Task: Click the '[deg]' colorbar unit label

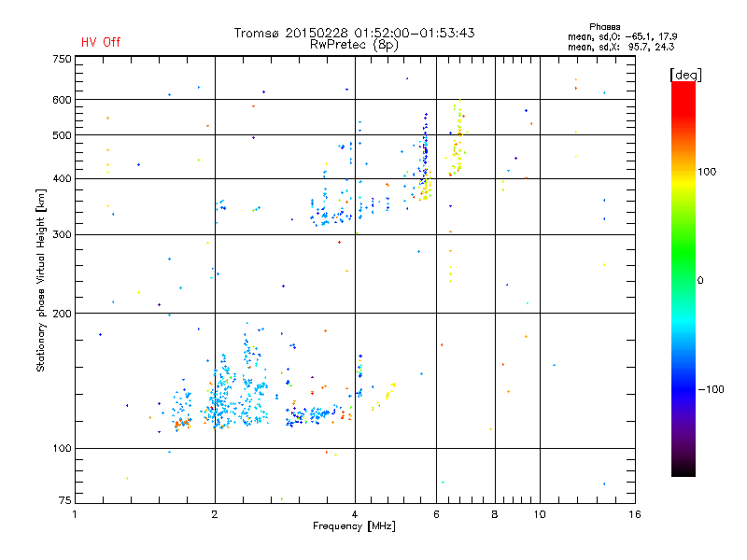Action: point(685,75)
